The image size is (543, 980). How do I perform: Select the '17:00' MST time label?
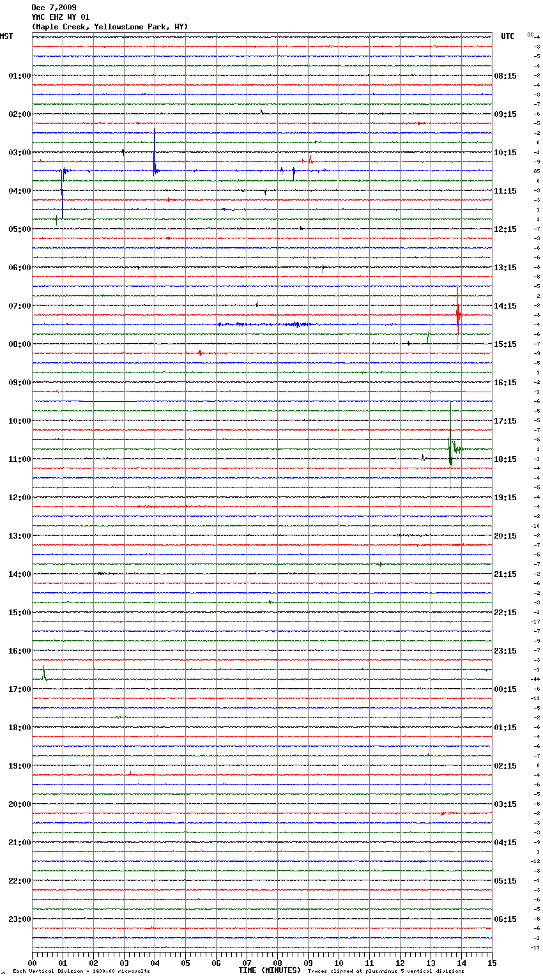pos(20,689)
